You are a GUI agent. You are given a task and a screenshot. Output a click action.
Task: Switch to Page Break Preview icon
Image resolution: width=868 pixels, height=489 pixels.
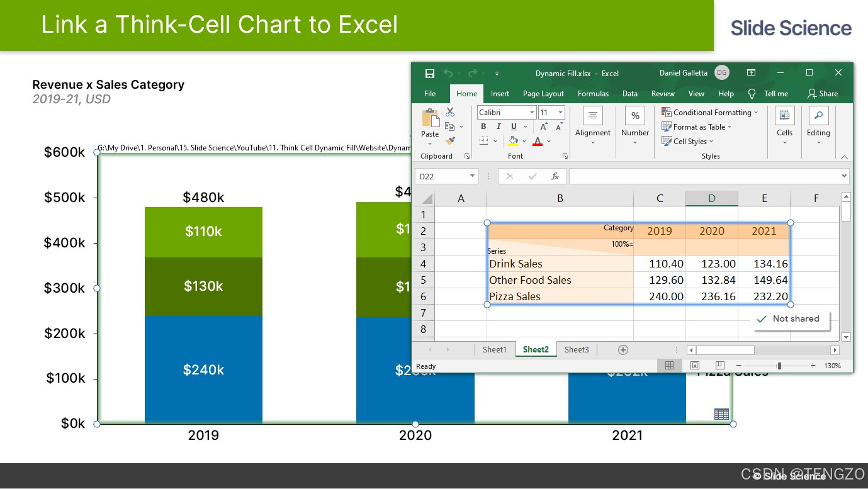pyautogui.click(x=719, y=366)
